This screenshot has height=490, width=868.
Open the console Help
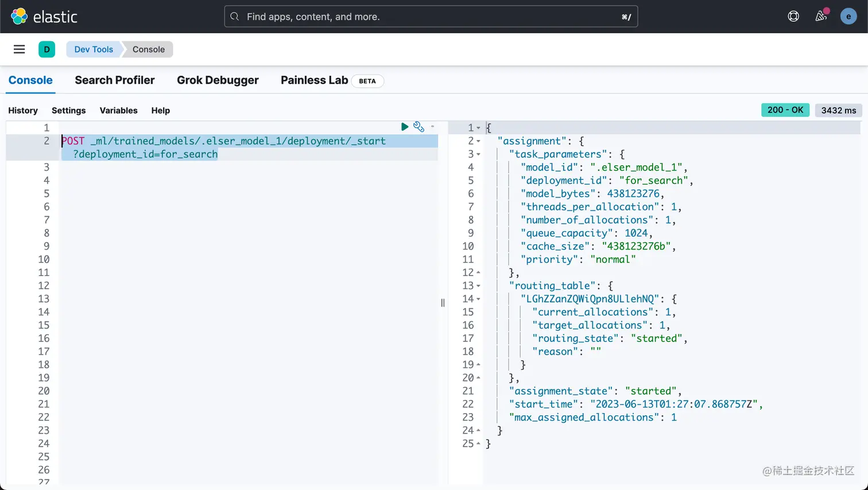[161, 110]
